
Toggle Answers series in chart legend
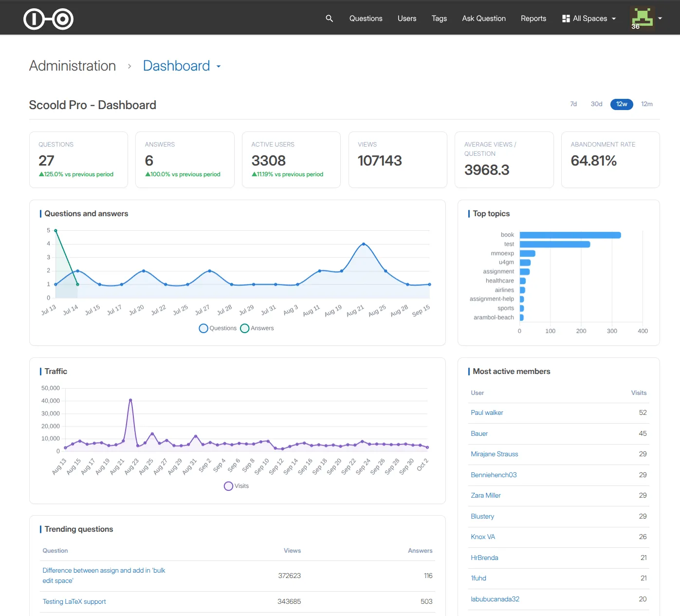(x=257, y=328)
